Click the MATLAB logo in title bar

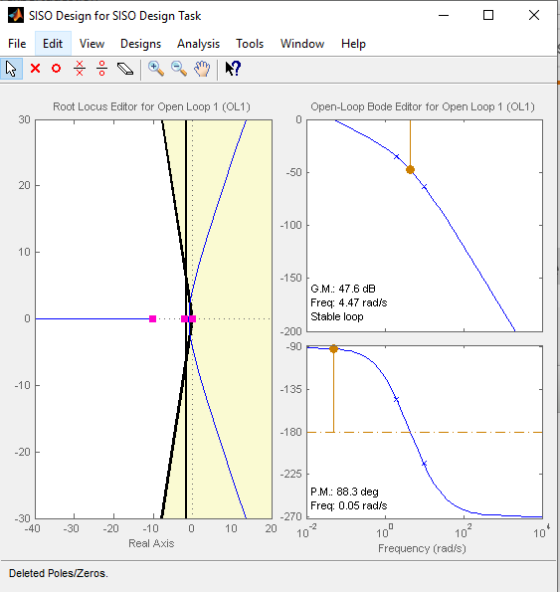tap(16, 15)
